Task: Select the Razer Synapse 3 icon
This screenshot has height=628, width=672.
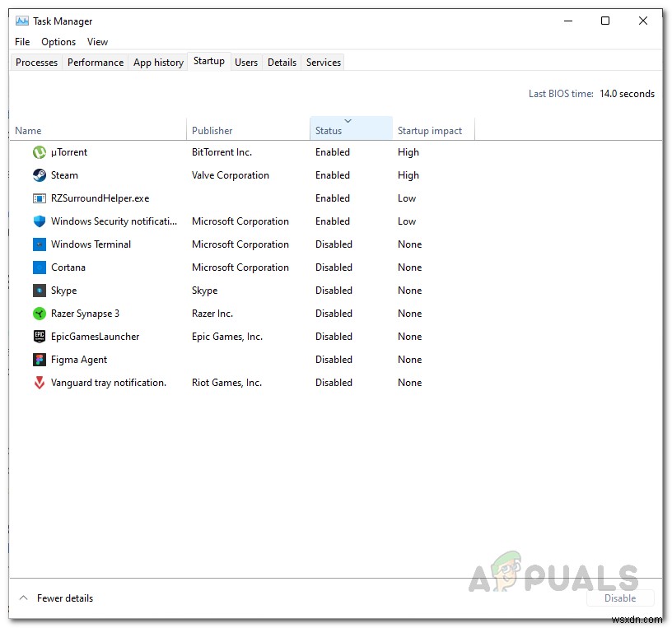Action: pyautogui.click(x=38, y=313)
